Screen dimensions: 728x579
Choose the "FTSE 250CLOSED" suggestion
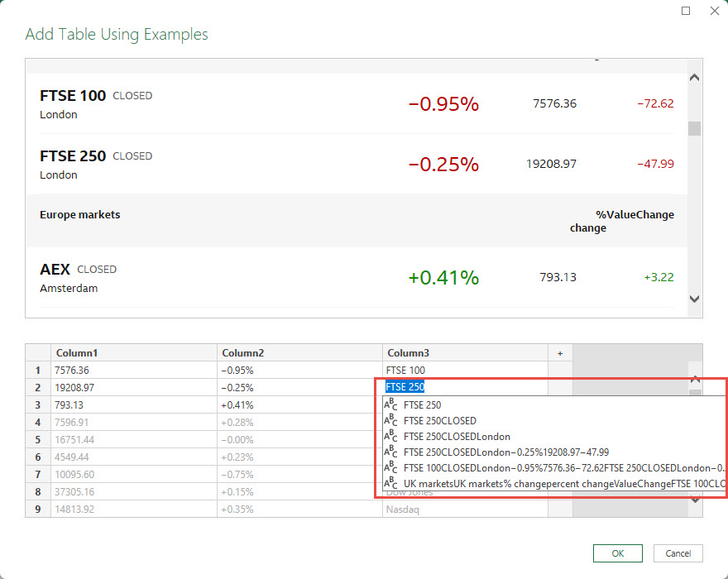(x=439, y=421)
